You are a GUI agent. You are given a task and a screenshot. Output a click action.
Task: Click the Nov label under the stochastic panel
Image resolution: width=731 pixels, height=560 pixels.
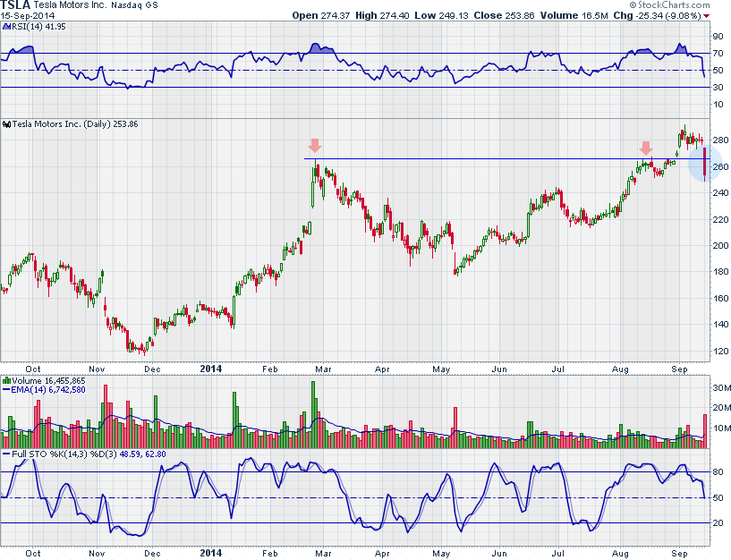pyautogui.click(x=97, y=554)
